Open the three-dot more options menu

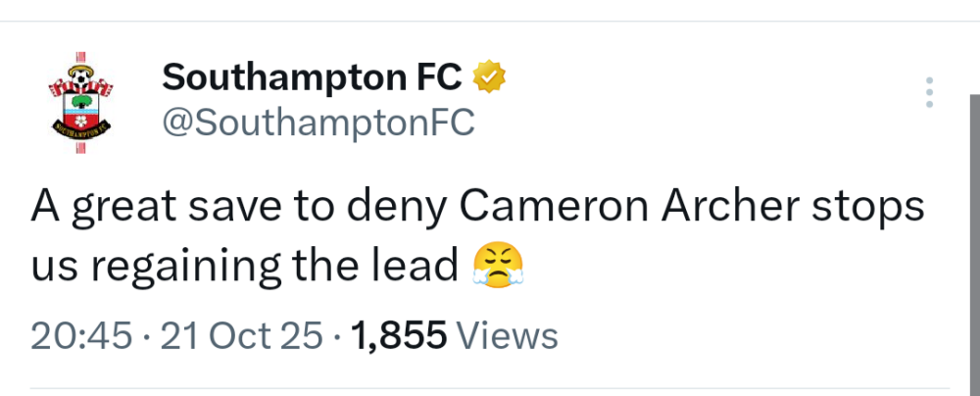click(929, 92)
